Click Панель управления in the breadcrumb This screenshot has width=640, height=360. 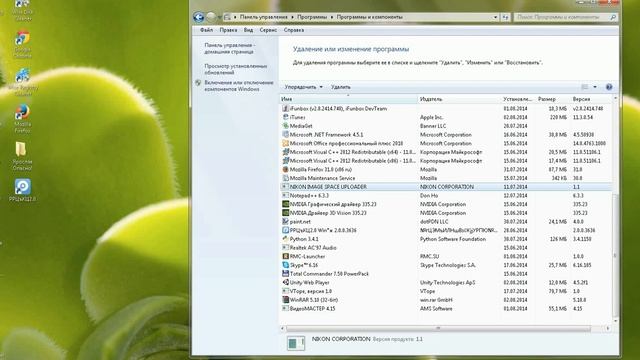263,17
